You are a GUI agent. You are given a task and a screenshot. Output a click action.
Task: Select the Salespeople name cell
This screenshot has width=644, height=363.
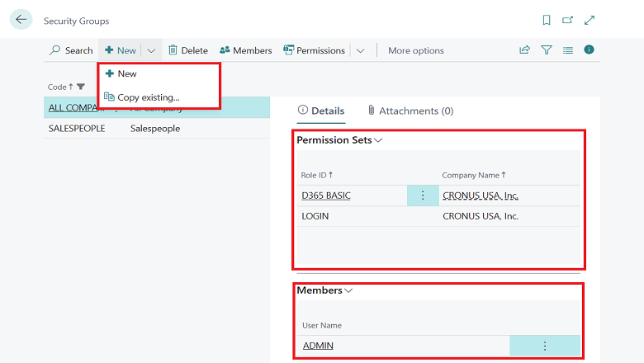pyautogui.click(x=155, y=129)
